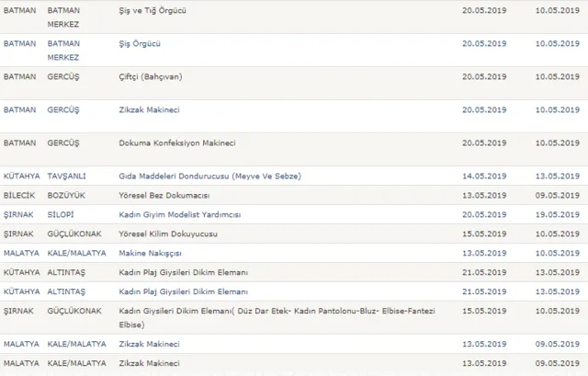Click the GERCÜŞ cell beside 'Çiftçi (Bahçıvan)'
The width and height of the screenshot is (588, 376).
tap(64, 76)
